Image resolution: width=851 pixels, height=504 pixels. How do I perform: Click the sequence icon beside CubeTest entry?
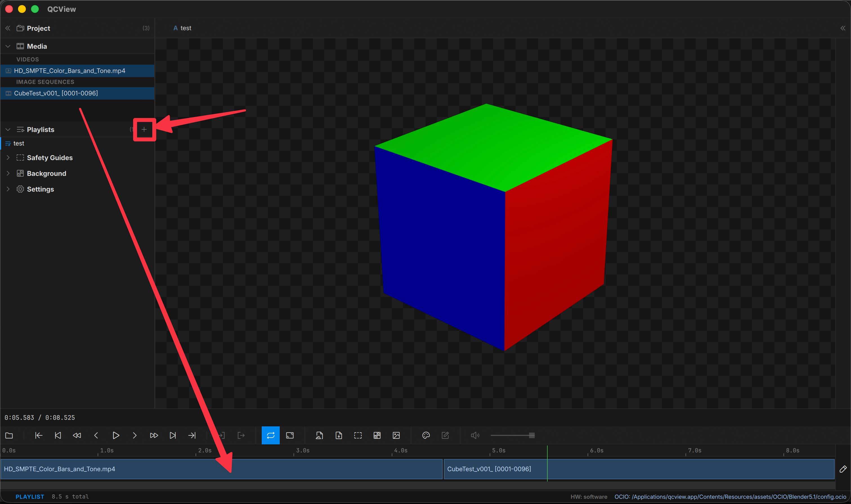pos(8,93)
